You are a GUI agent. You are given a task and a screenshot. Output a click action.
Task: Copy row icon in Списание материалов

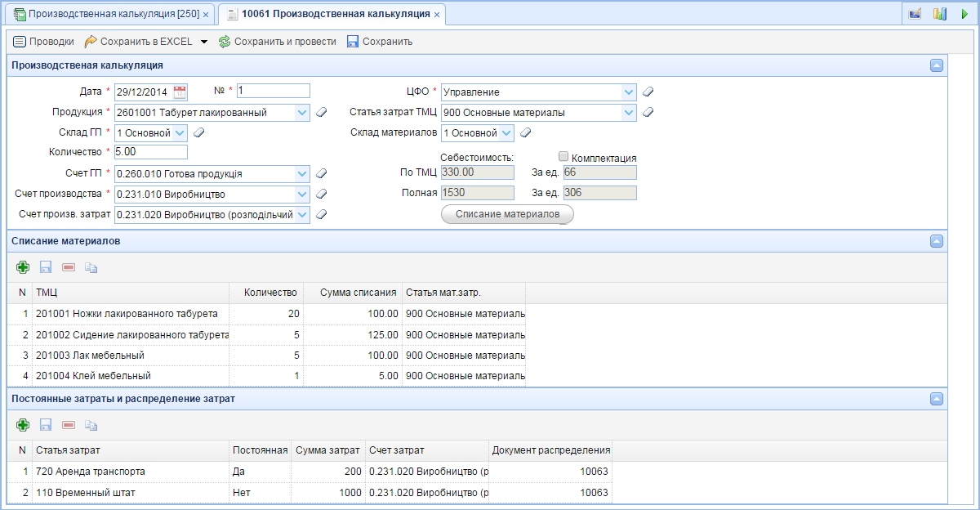91,267
